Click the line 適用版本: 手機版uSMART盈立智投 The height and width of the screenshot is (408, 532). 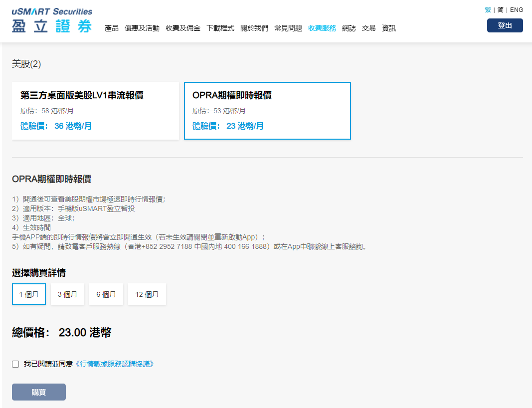click(x=73, y=209)
